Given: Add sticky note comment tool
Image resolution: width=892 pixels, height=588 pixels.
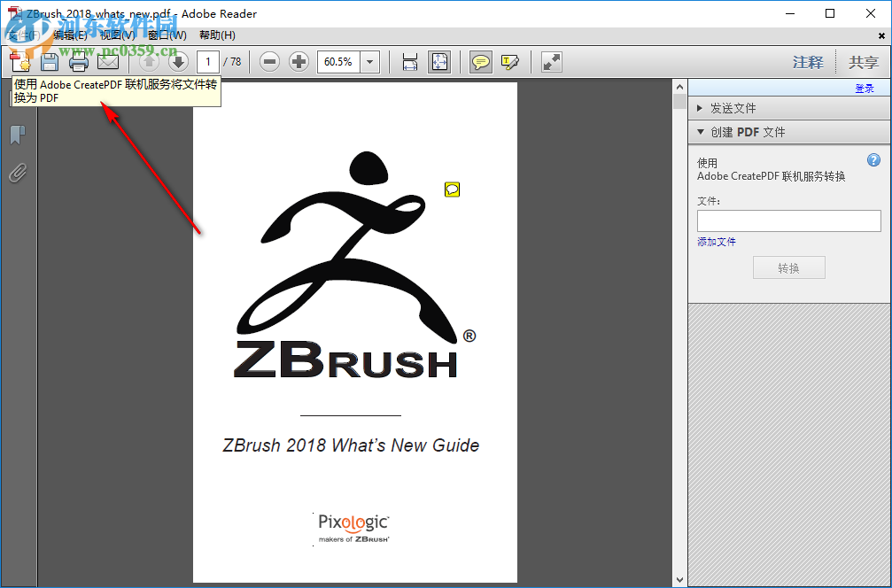Looking at the screenshot, I should tap(481, 61).
